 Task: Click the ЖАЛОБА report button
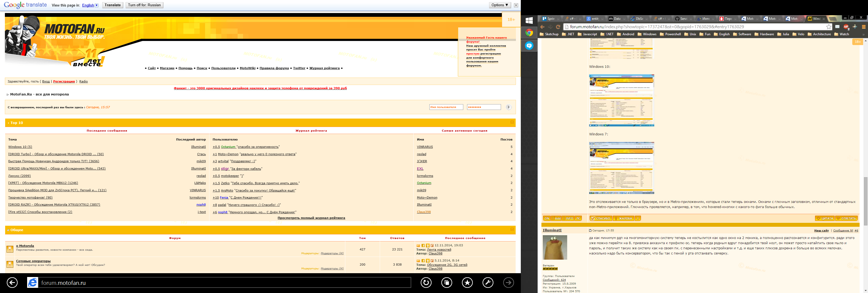(623, 218)
